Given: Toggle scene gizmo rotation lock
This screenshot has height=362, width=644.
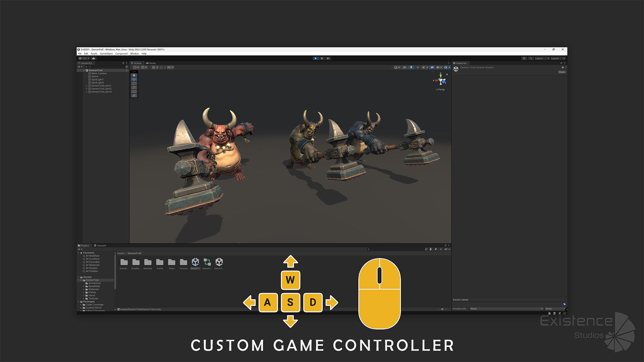Looking at the screenshot, I should coord(447,74).
